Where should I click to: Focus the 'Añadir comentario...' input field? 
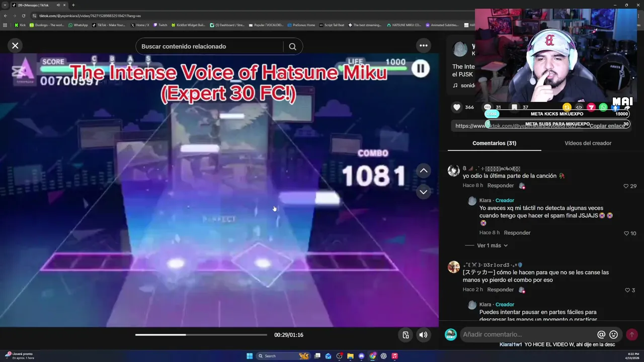527,334
